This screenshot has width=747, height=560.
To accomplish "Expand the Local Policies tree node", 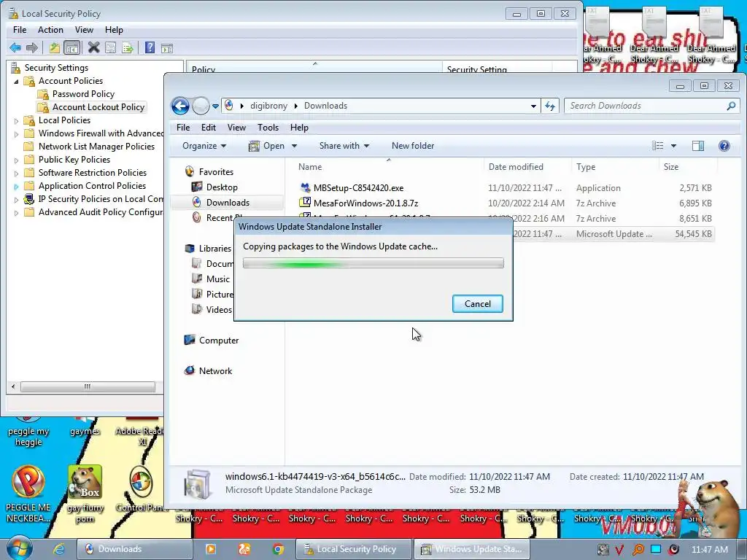I will coord(17,121).
